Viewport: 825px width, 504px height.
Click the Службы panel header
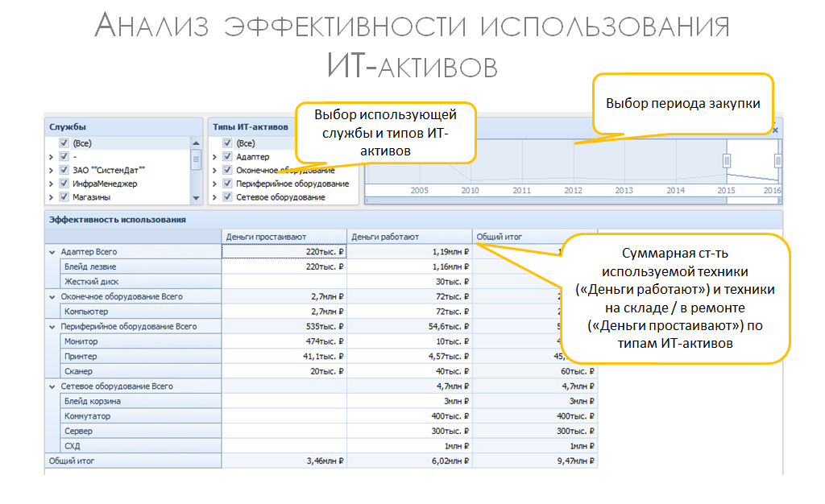pyautogui.click(x=123, y=126)
